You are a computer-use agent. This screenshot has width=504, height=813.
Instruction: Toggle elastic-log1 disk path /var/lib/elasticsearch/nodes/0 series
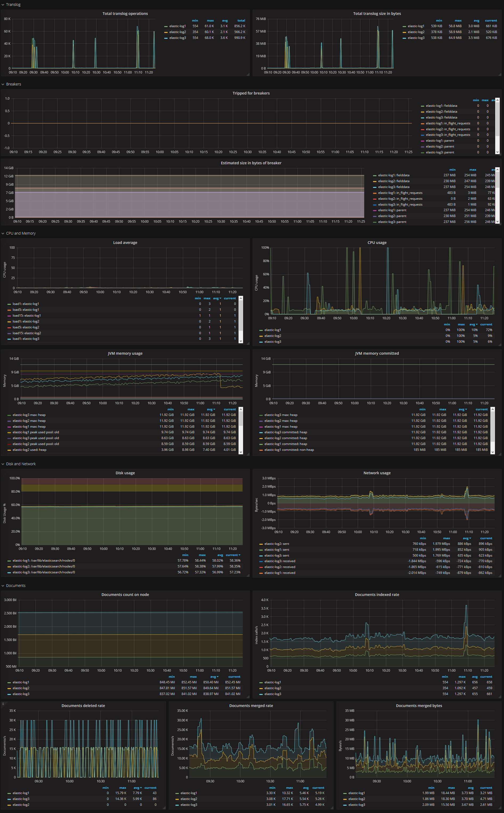[44, 561]
